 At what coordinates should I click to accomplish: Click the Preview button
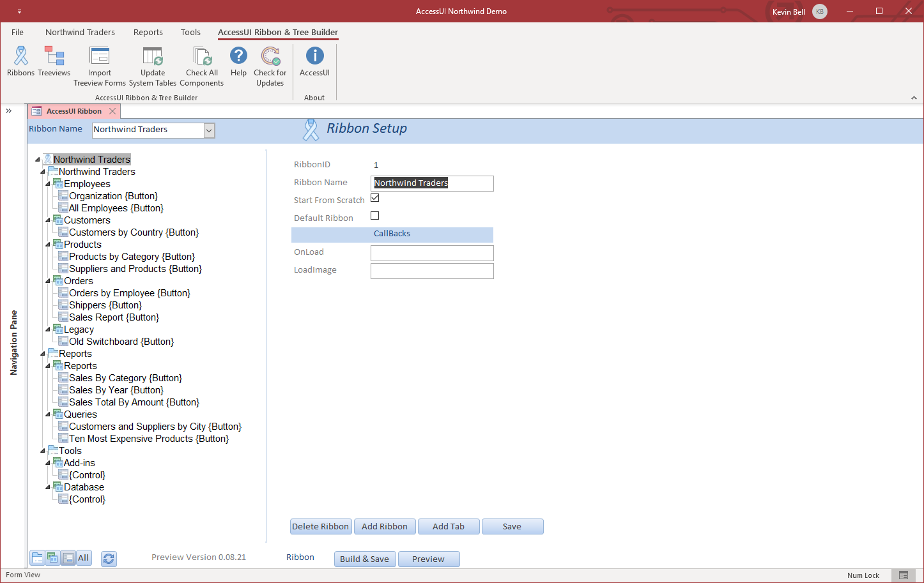click(x=429, y=559)
